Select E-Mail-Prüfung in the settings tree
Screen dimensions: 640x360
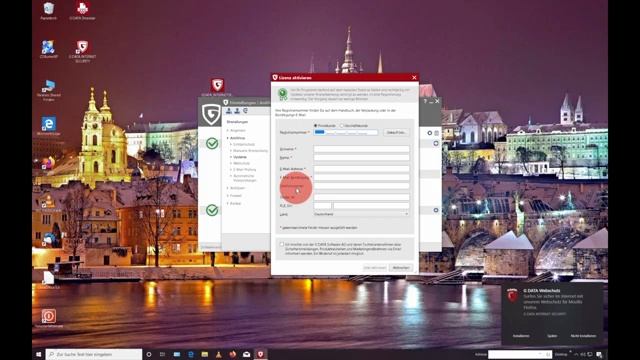244,169
